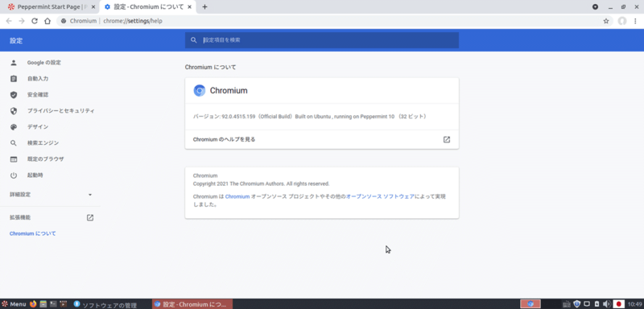Go back to previous page
Screen dimensions: 644x309
click(9, 21)
